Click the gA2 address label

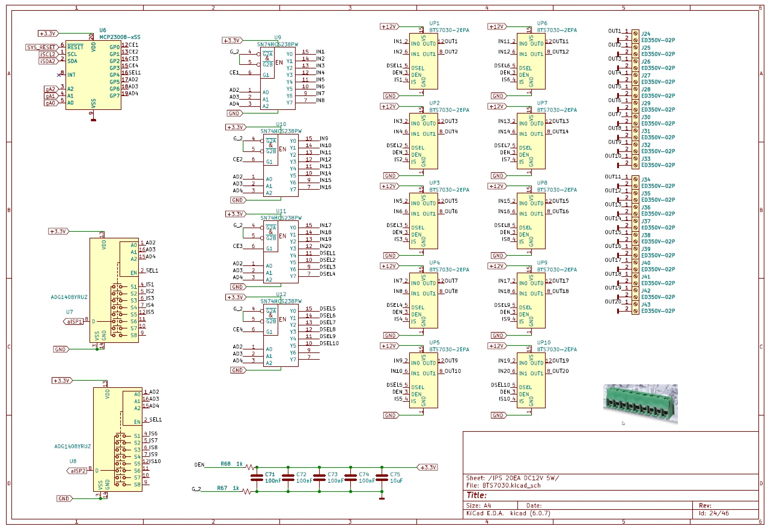pos(51,89)
